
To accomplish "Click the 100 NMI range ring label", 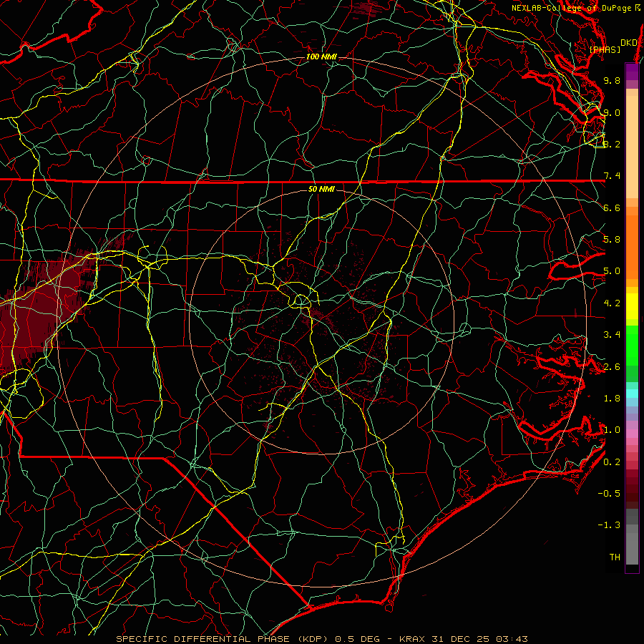I will (x=321, y=57).
